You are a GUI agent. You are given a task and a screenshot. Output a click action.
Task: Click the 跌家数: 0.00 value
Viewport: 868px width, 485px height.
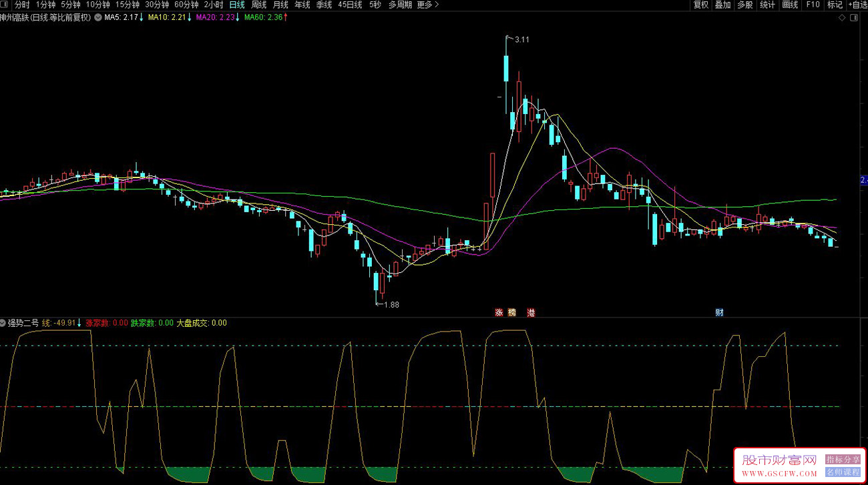point(152,323)
